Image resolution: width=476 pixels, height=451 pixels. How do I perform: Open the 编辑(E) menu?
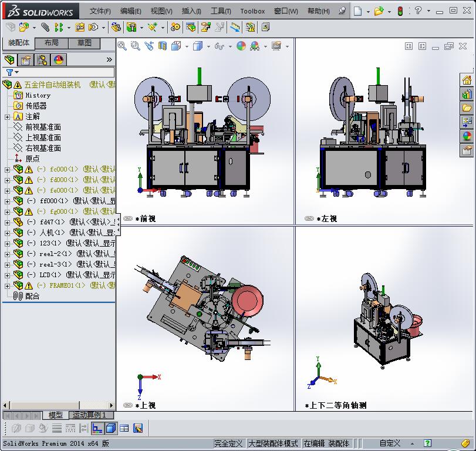click(130, 11)
